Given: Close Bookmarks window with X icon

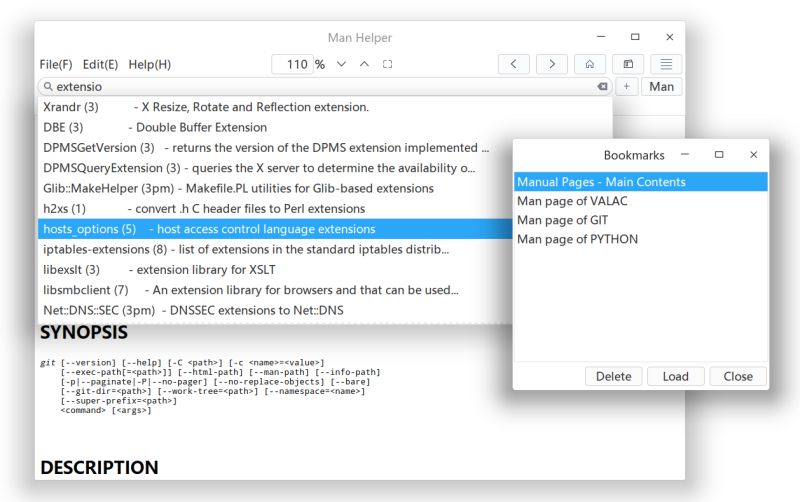Looking at the screenshot, I should [x=754, y=155].
